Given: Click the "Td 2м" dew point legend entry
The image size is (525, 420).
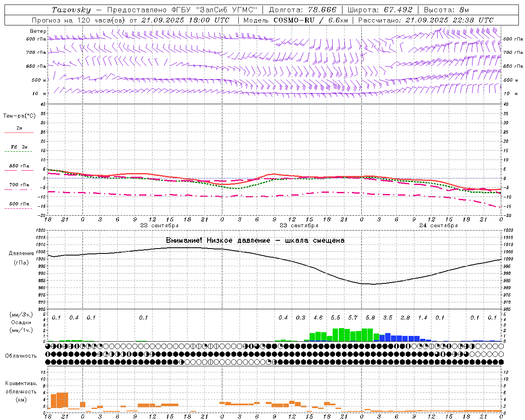Looking at the screenshot, I should tap(19, 147).
